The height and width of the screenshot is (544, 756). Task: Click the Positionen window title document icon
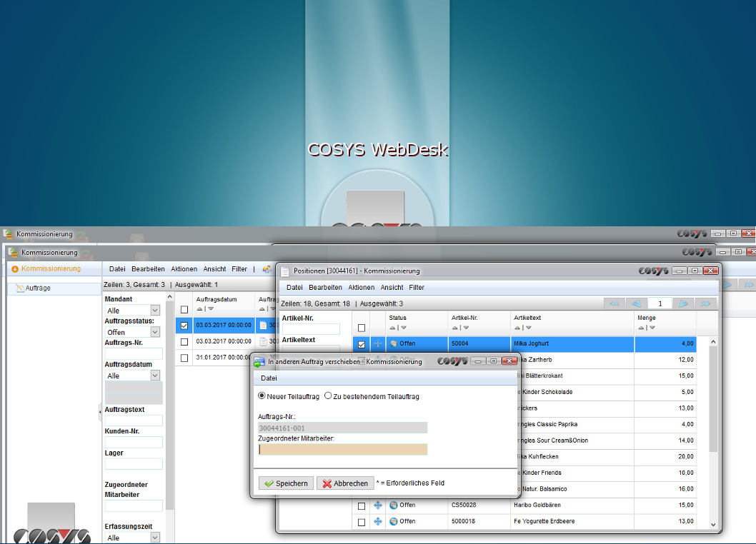[285, 271]
